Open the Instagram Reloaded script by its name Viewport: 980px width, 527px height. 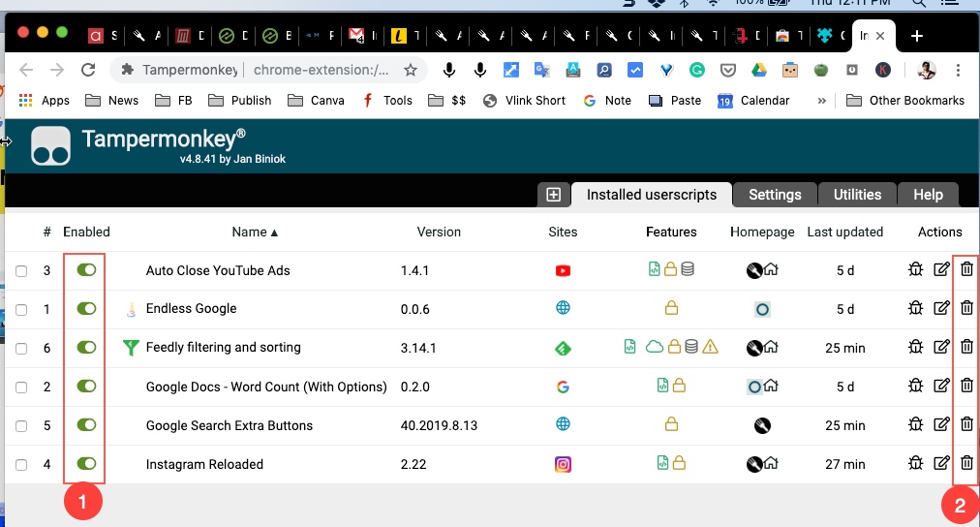[x=204, y=464]
